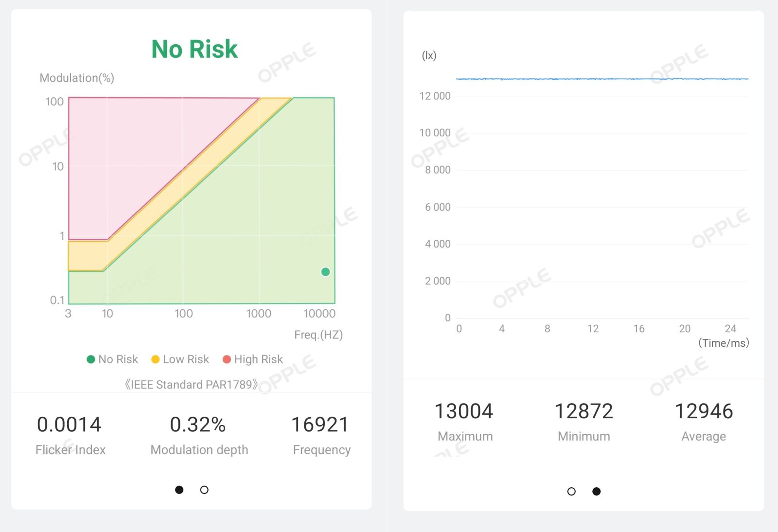This screenshot has height=532, width=778.
Task: Click the No Risk green legend dot
Action: (x=90, y=359)
